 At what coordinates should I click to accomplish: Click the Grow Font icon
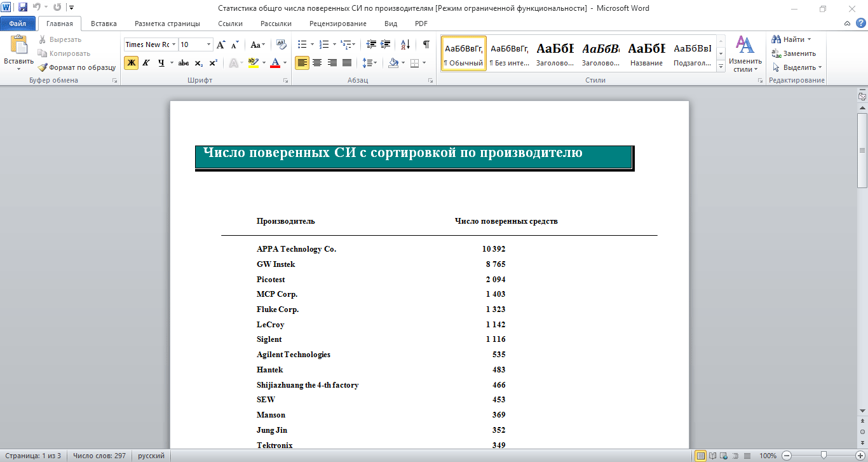coord(220,44)
